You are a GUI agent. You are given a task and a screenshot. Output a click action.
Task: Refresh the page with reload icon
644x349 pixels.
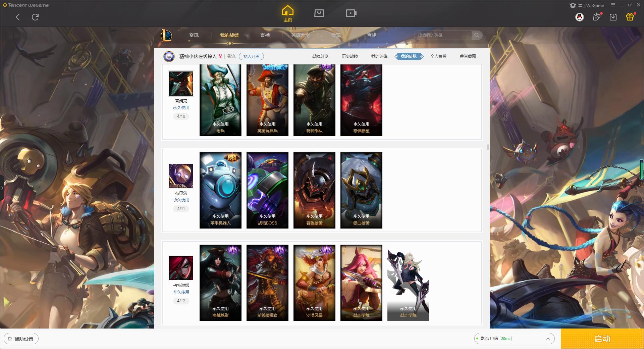35,17
